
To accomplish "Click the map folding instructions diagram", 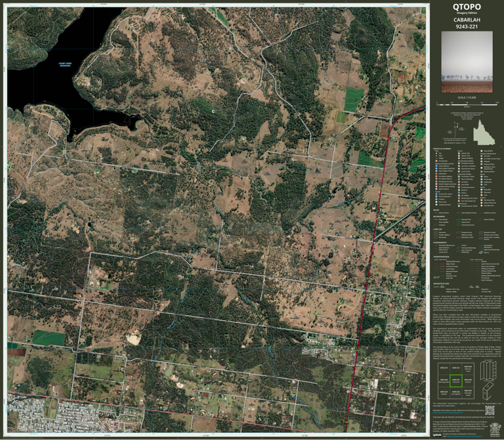I will [x=488, y=380].
